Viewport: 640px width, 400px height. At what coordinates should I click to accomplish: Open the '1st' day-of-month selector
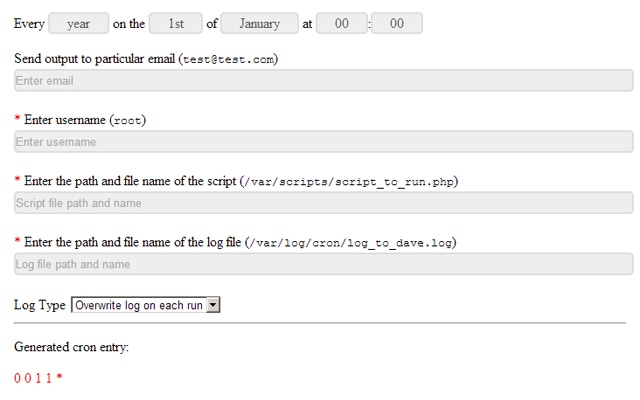(176, 23)
